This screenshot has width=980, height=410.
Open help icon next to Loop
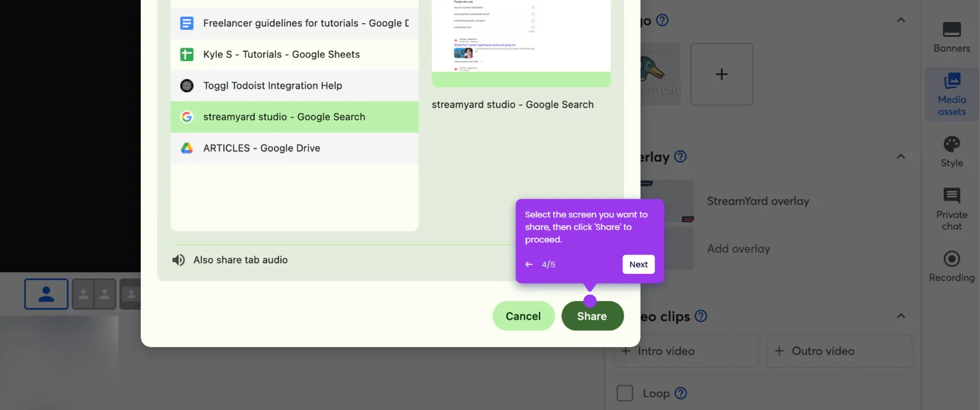coord(681,393)
